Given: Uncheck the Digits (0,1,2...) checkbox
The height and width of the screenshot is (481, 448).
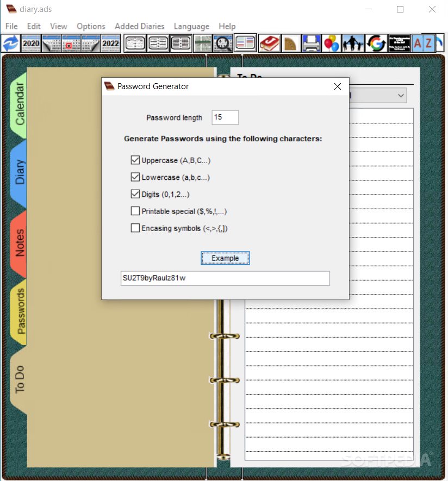Looking at the screenshot, I should (135, 194).
